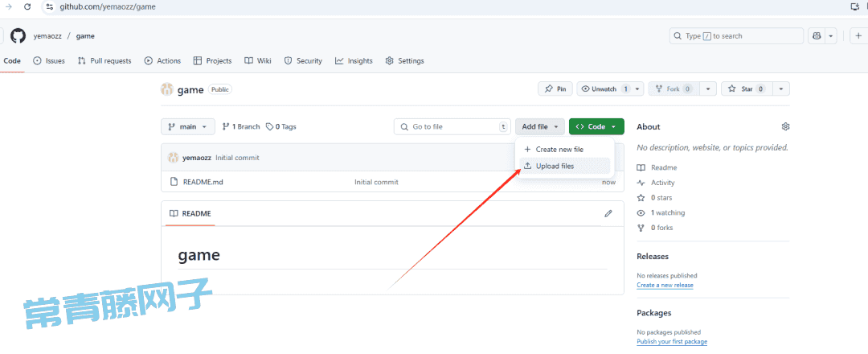Open the Issues tab
The height and width of the screenshot is (354, 868).
click(49, 61)
